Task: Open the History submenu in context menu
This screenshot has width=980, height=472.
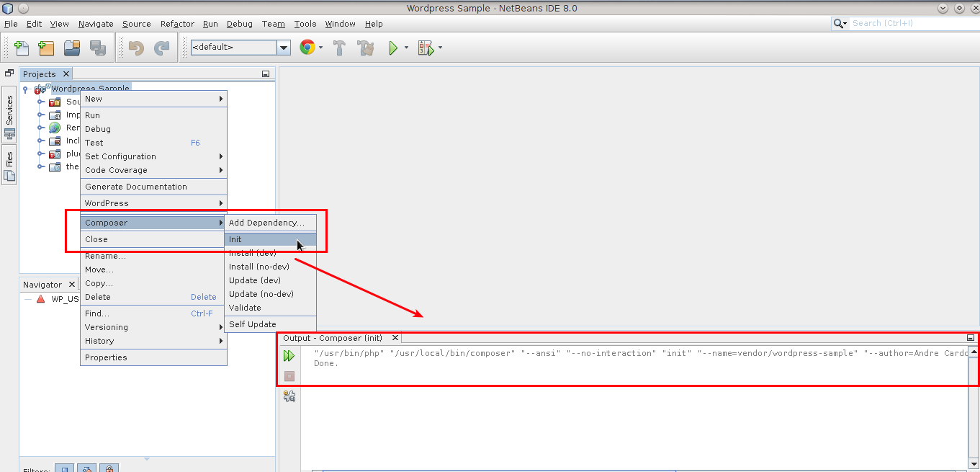Action: point(153,341)
